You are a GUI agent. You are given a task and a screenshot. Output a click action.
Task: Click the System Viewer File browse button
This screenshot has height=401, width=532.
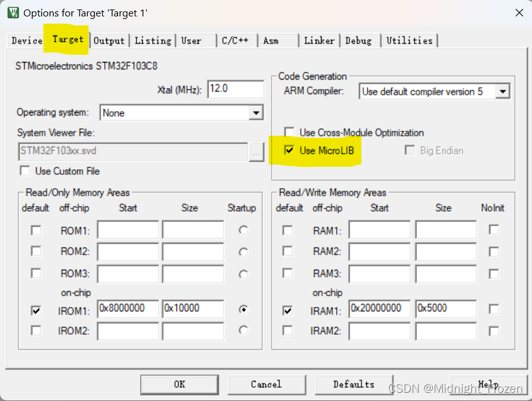[x=256, y=152]
